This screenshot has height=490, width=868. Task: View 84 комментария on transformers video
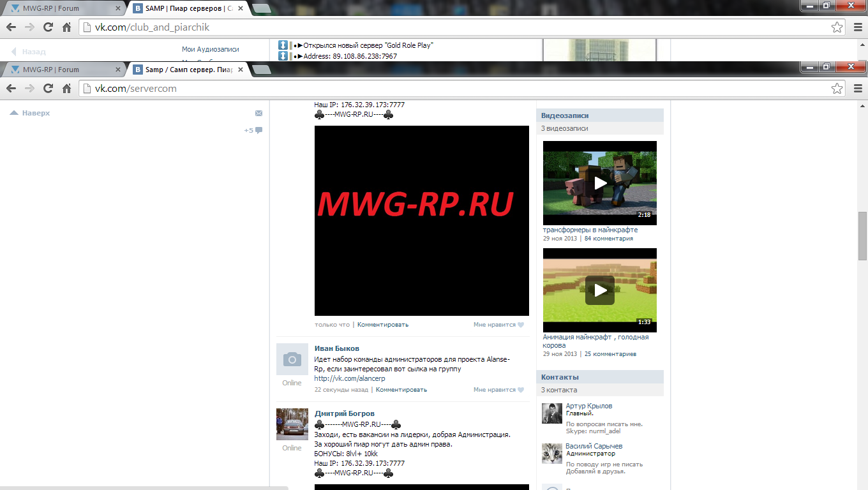coord(609,239)
